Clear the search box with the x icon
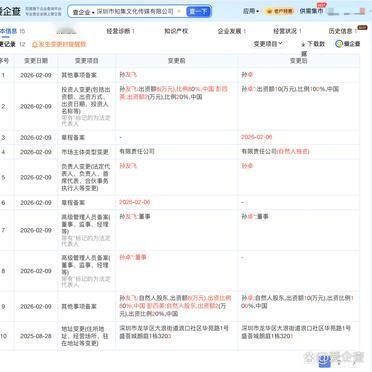Screen dimensions: 372x372 (x=179, y=11)
